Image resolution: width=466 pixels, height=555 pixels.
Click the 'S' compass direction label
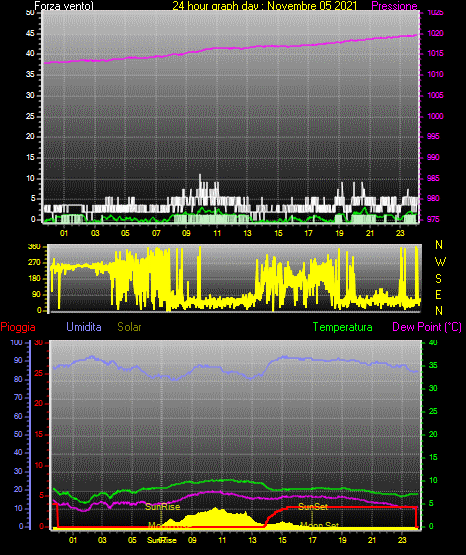tap(438, 279)
